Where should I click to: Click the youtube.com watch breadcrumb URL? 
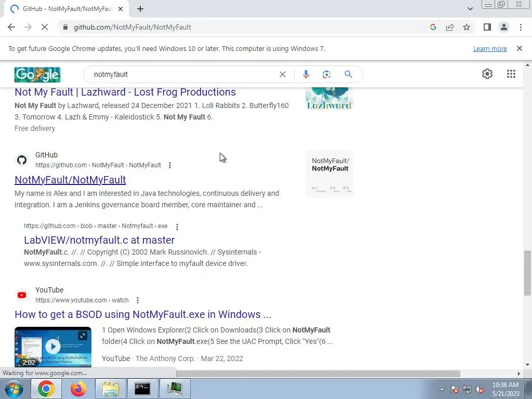pos(82,300)
